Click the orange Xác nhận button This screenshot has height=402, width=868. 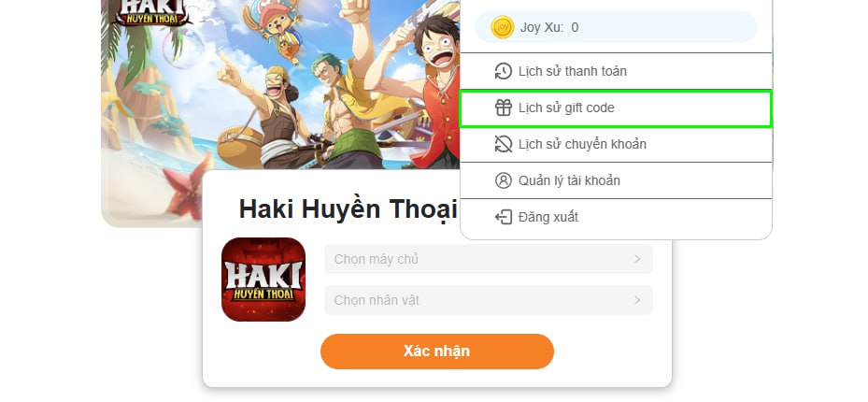pyautogui.click(x=436, y=352)
